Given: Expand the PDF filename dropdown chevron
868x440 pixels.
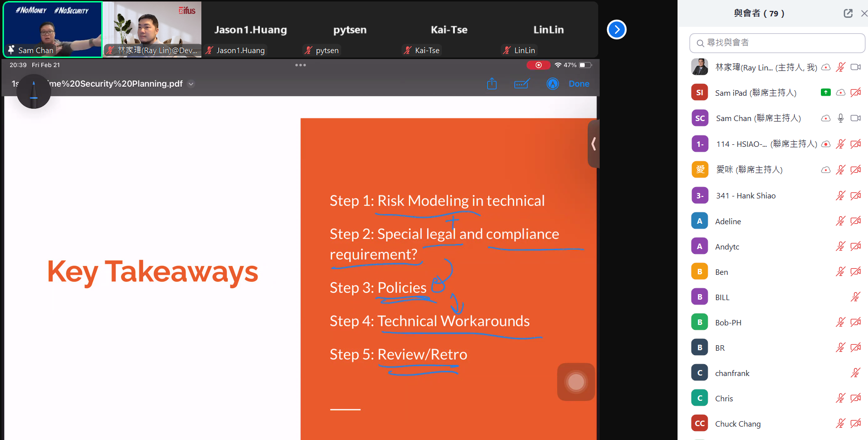Looking at the screenshot, I should [x=191, y=84].
